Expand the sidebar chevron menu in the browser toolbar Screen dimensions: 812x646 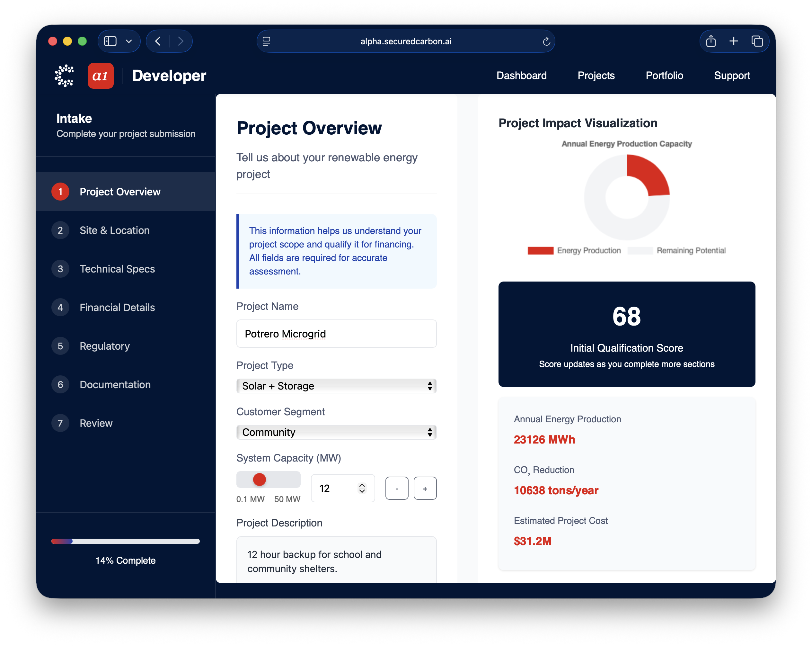pyautogui.click(x=129, y=41)
